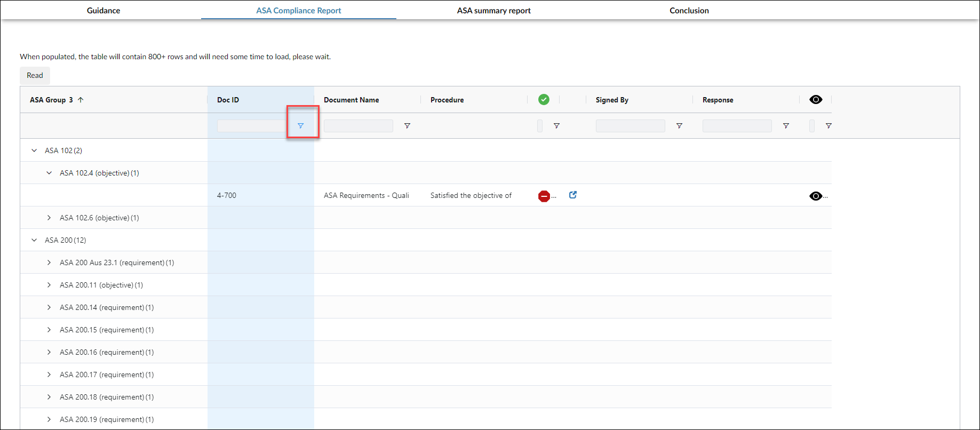The height and width of the screenshot is (430, 980).
Task: Expand ASA 200.18 (requirement) row
Action: click(x=49, y=397)
